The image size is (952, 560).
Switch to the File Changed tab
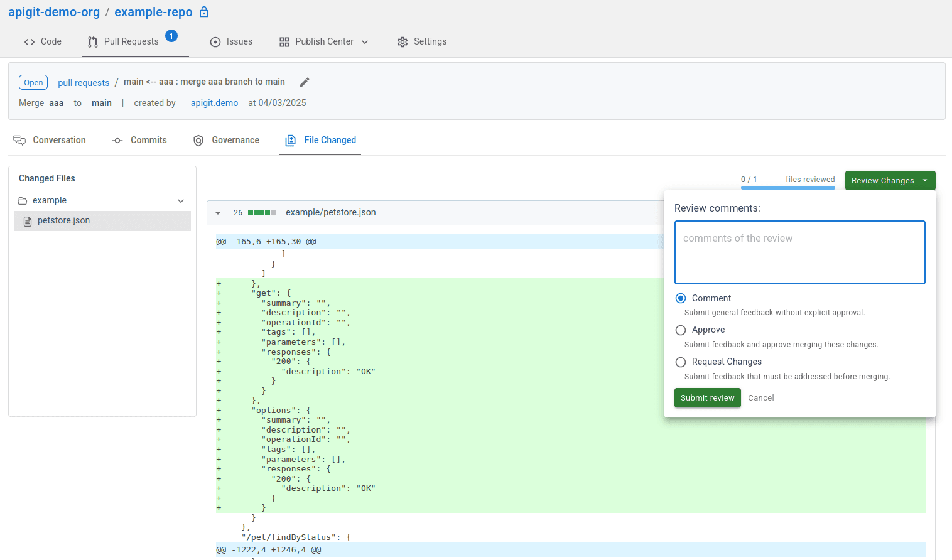tap(320, 140)
